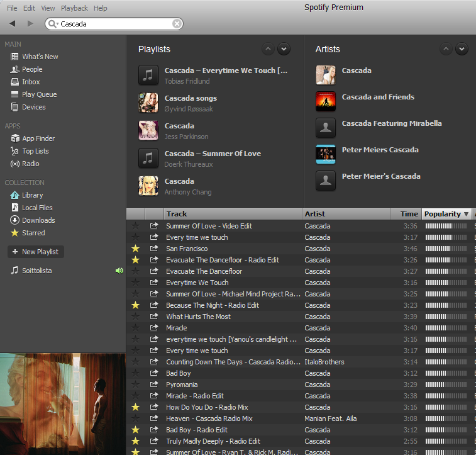Viewport: 476px width, 455px height.
Task: Share the Bad Boy track
Action: tap(154, 373)
